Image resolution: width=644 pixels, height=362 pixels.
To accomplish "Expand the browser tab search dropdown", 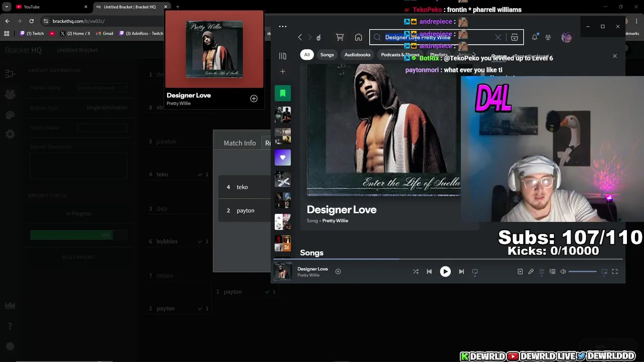I will coord(7,7).
